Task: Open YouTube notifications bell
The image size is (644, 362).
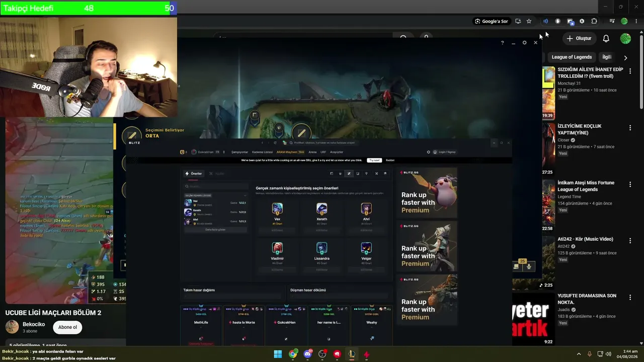Action: click(606, 39)
